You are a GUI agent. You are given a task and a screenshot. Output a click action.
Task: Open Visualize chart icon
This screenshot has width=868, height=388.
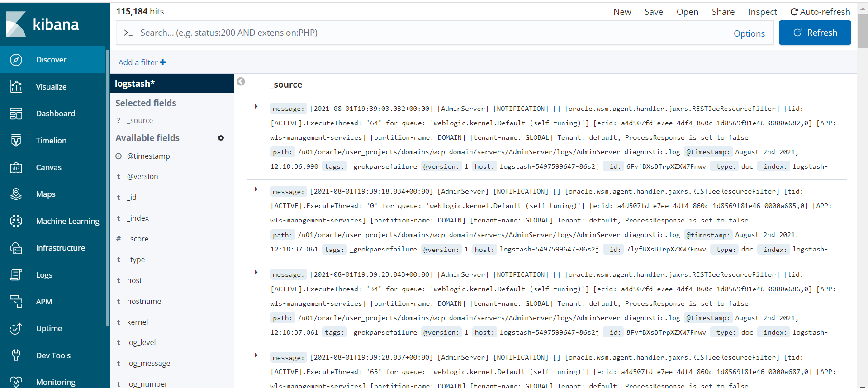coord(16,86)
